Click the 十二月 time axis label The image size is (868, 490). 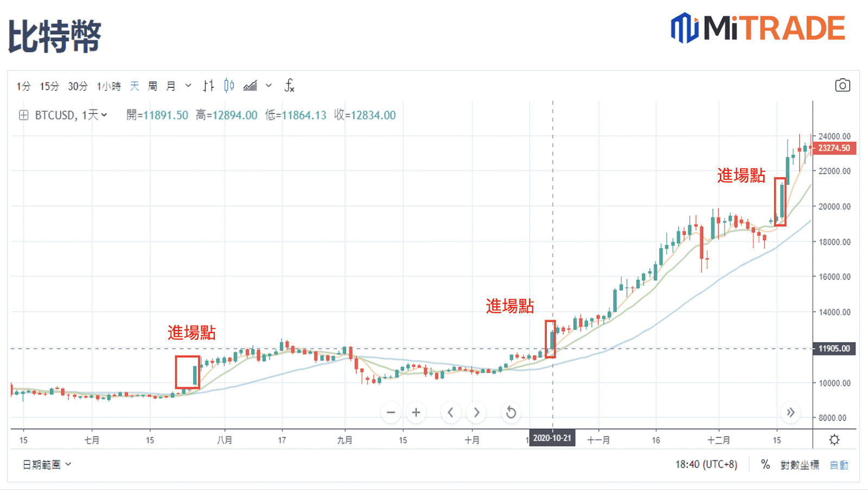719,440
